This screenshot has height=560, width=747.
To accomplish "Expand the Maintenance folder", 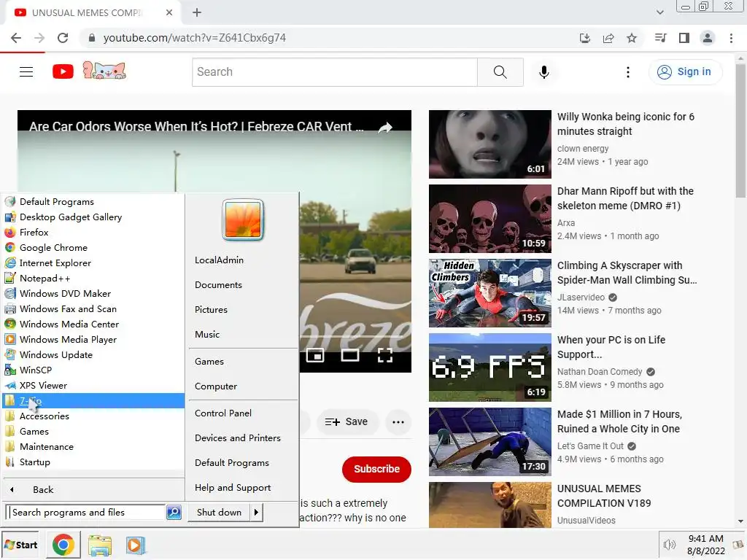I will tap(93, 447).
